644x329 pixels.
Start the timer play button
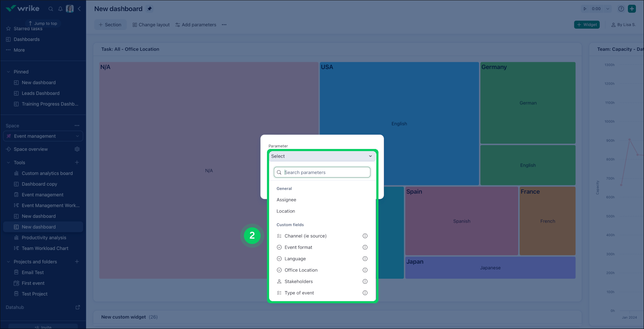click(x=585, y=9)
